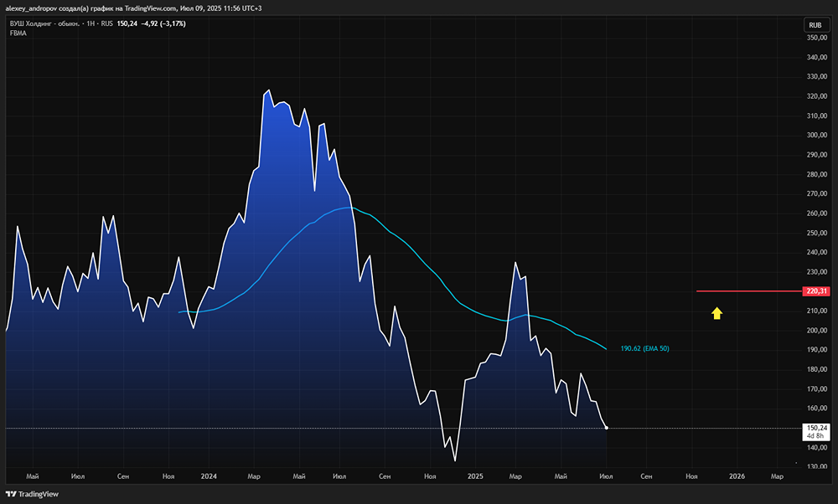The width and height of the screenshot is (838, 504).
Task: Click the −4,92 (−3,17%) change value
Action: pos(163,23)
